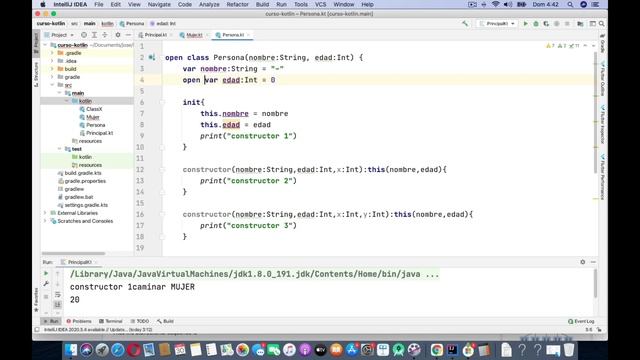Open the Trash in the Dock
This screenshot has height=360, width=640.
569,350
